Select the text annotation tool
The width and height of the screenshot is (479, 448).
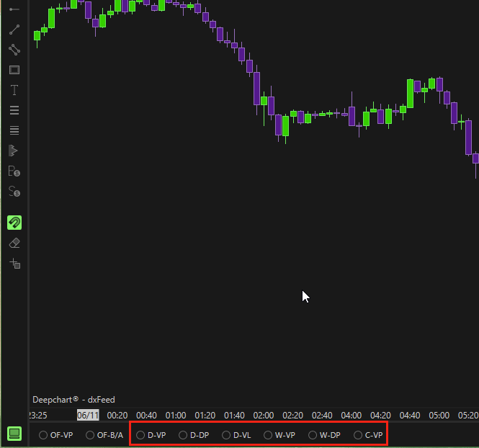pos(14,90)
